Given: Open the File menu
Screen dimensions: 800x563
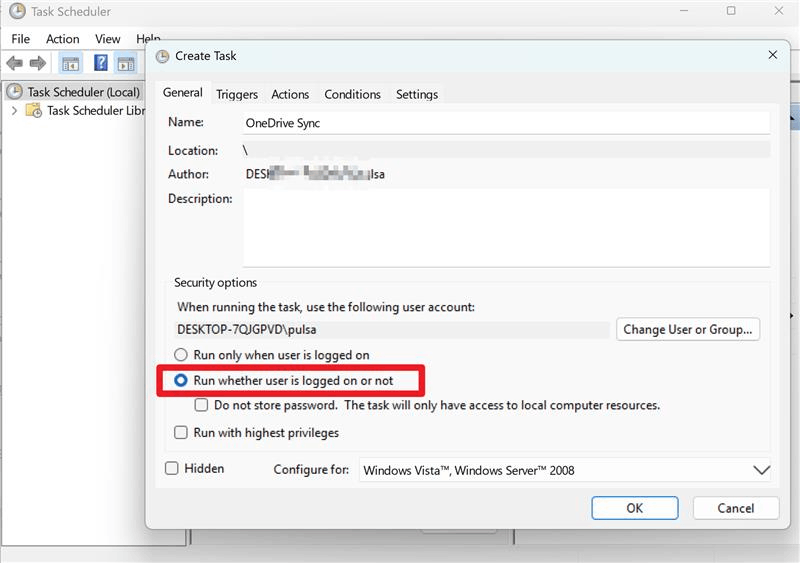Looking at the screenshot, I should click(20, 39).
